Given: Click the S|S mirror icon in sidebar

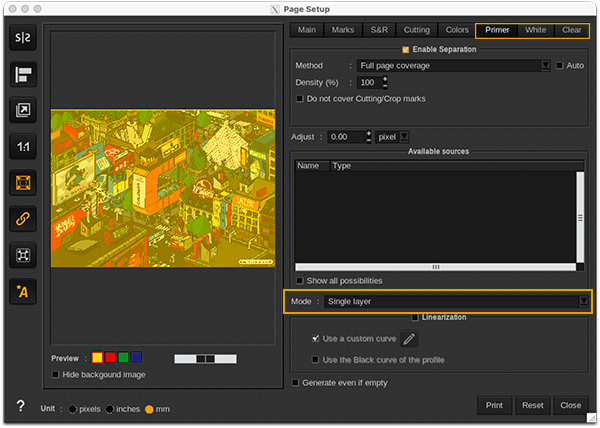Looking at the screenshot, I should tap(22, 39).
